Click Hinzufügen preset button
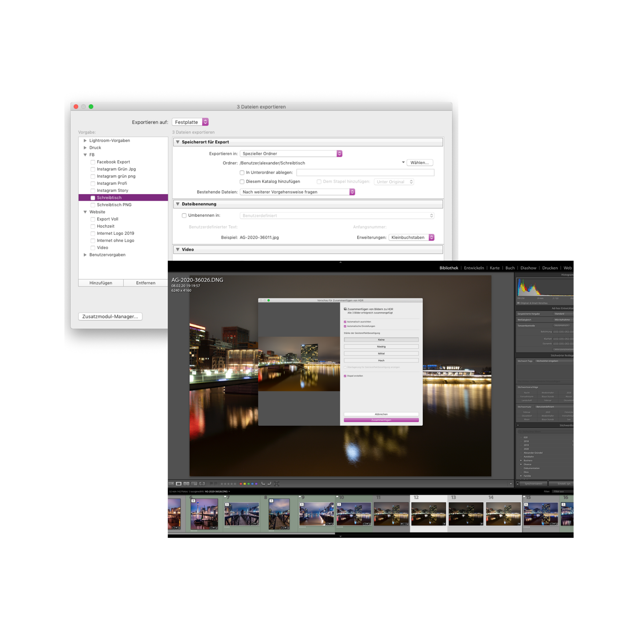Screen dimensions: 644x644 tap(101, 283)
